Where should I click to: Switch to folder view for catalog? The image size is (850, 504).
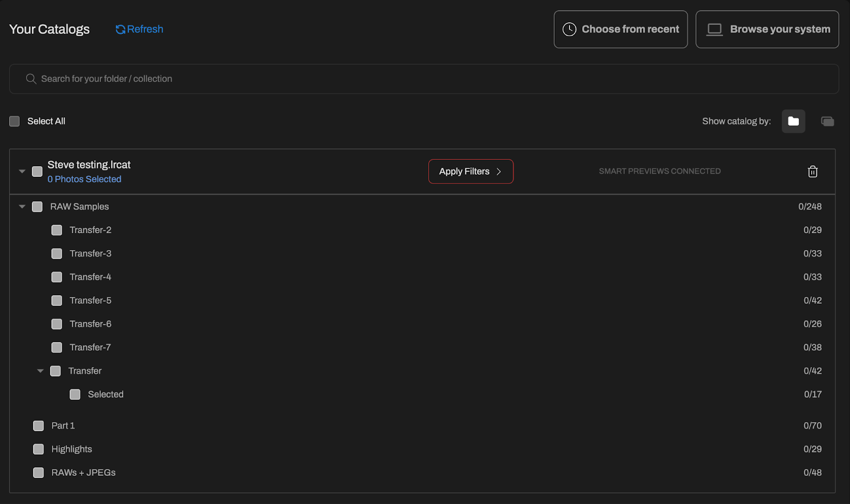click(x=793, y=122)
